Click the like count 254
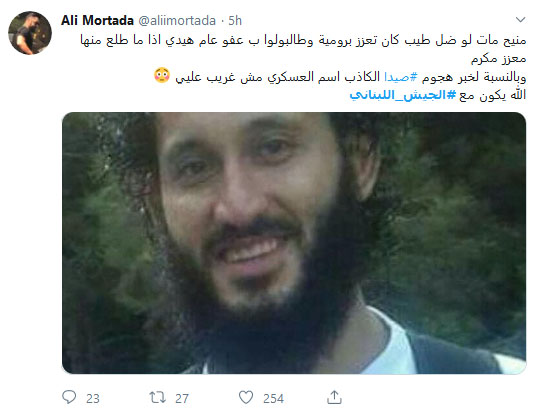 [273, 398]
